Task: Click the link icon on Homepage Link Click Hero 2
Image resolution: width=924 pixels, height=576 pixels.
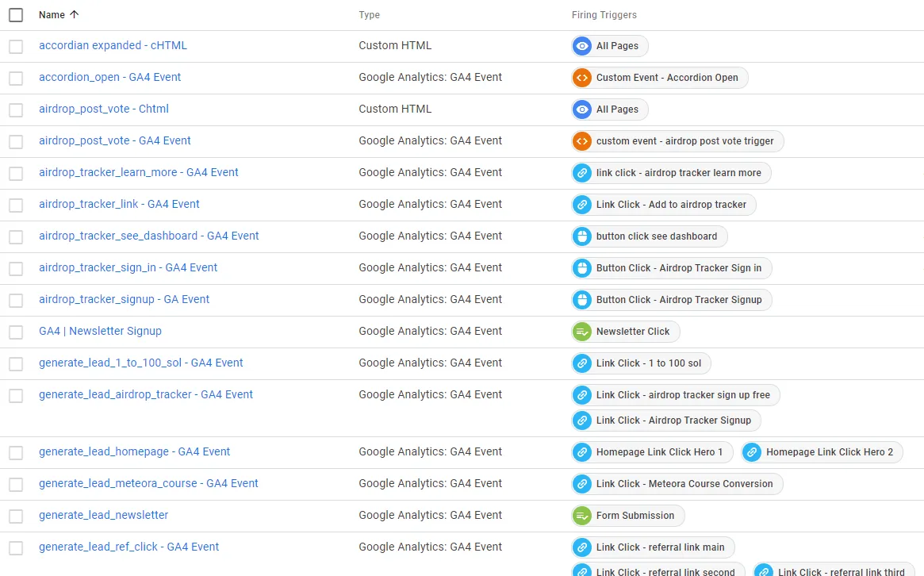Action: 752,452
